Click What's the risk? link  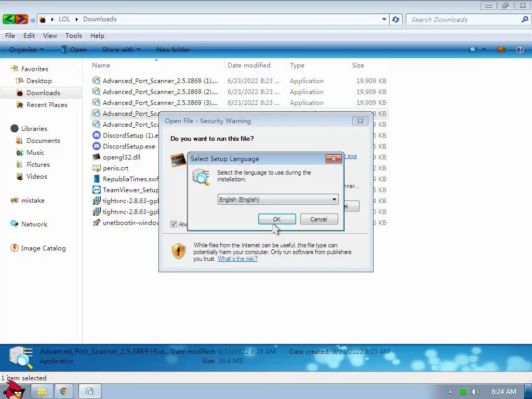[x=237, y=259]
